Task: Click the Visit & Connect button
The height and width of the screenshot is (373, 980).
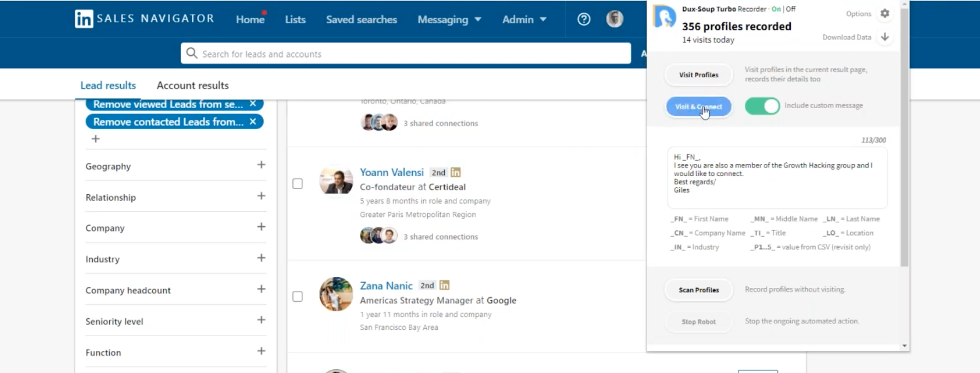Action: (x=699, y=106)
